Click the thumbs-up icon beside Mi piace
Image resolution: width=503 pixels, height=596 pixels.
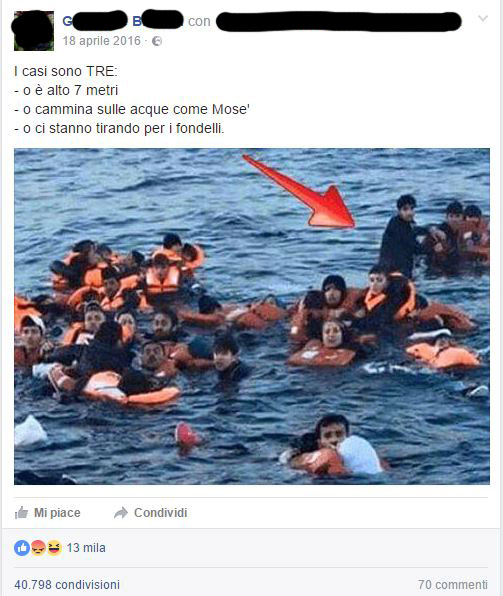(x=21, y=513)
